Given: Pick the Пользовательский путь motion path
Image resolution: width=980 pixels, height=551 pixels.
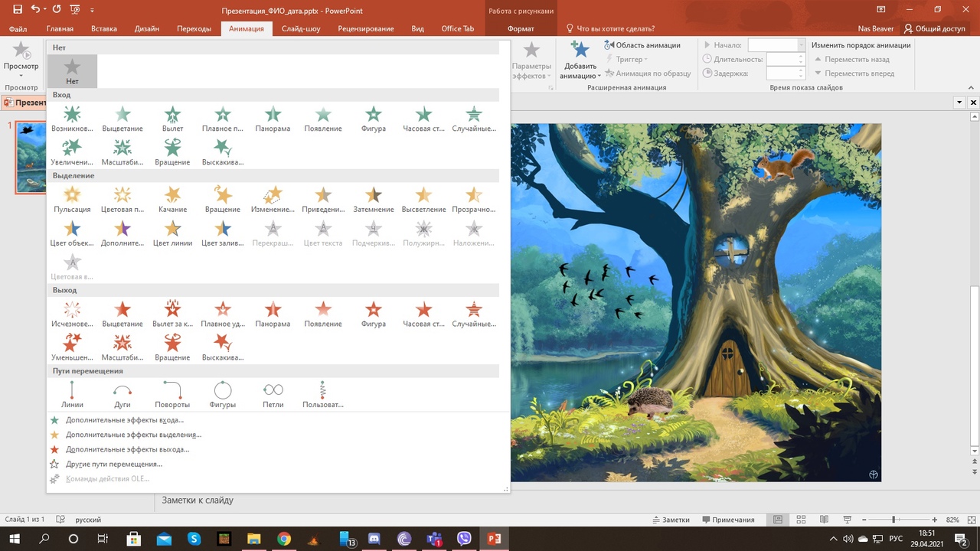Looking at the screenshot, I should point(323,395).
